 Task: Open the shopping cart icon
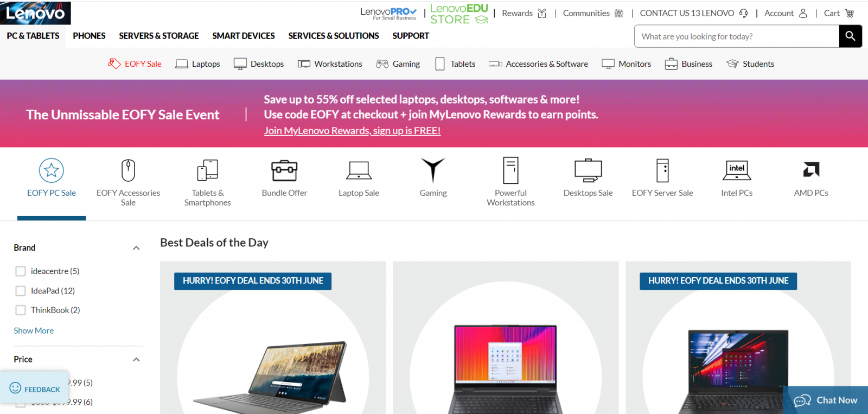click(x=850, y=13)
